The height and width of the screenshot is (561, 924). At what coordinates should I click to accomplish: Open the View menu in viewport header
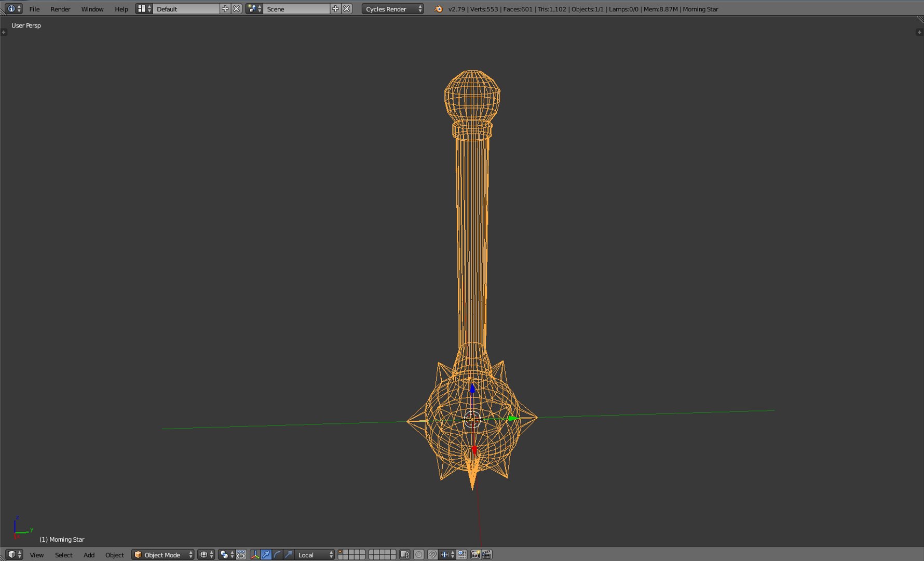click(37, 555)
